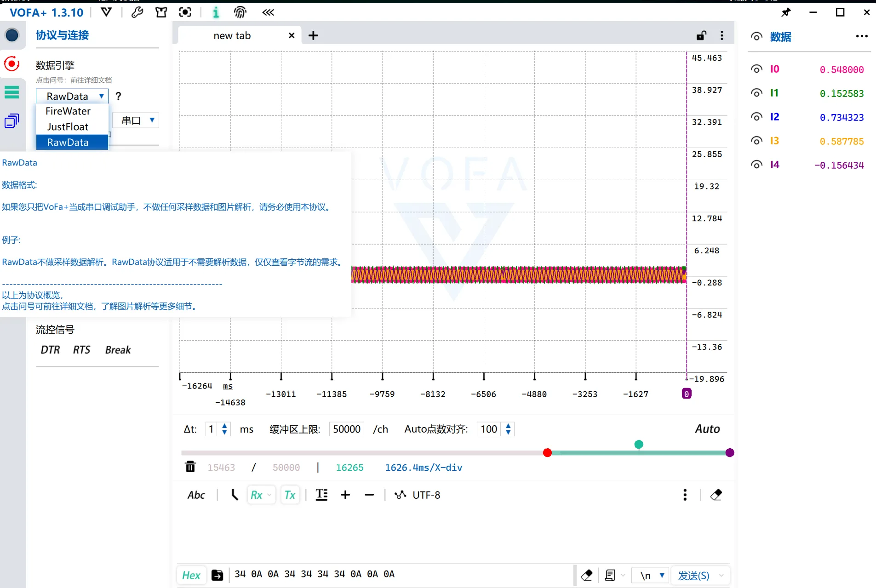876x588 pixels.
Task: Click the Auto scale button
Action: pyautogui.click(x=707, y=429)
